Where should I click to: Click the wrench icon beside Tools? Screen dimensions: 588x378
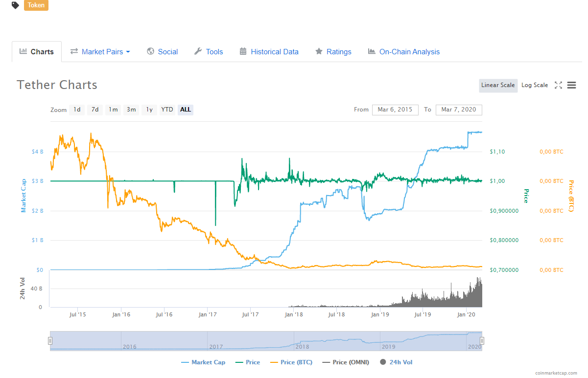[x=198, y=51]
